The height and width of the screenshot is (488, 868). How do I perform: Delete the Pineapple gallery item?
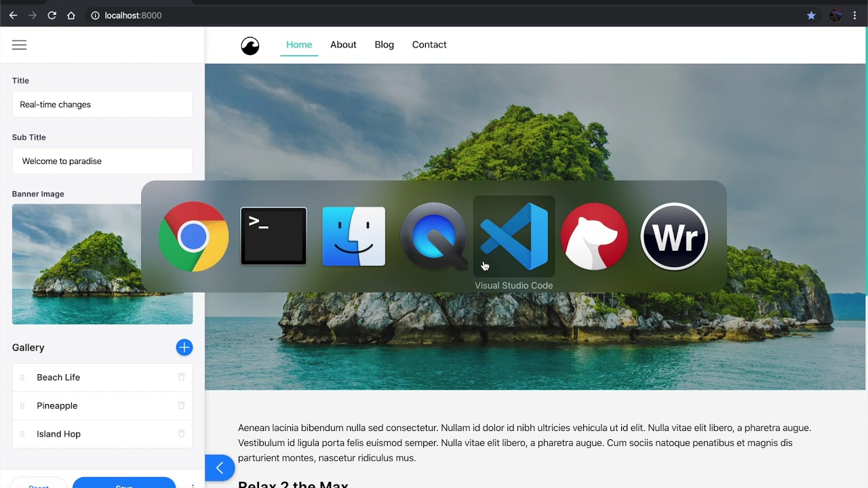(181, 405)
